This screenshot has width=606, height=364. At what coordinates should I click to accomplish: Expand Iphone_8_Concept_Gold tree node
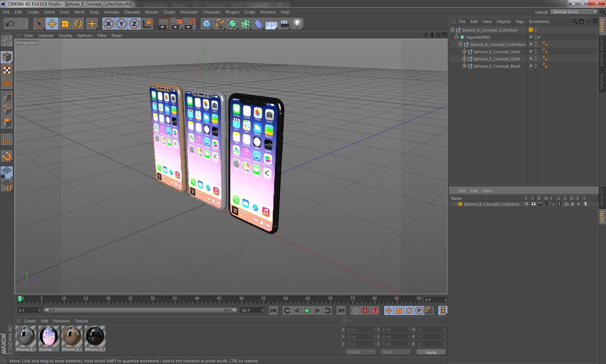pos(464,59)
